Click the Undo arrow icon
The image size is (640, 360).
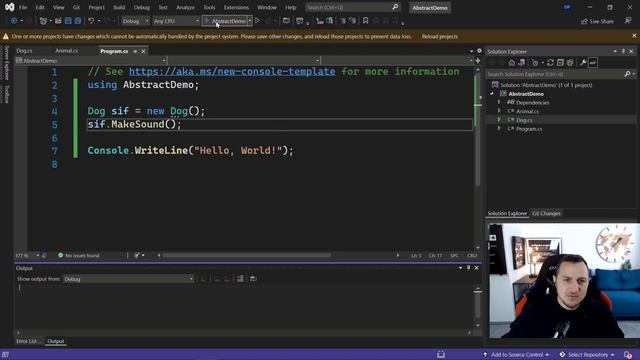pyautogui.click(x=91, y=21)
